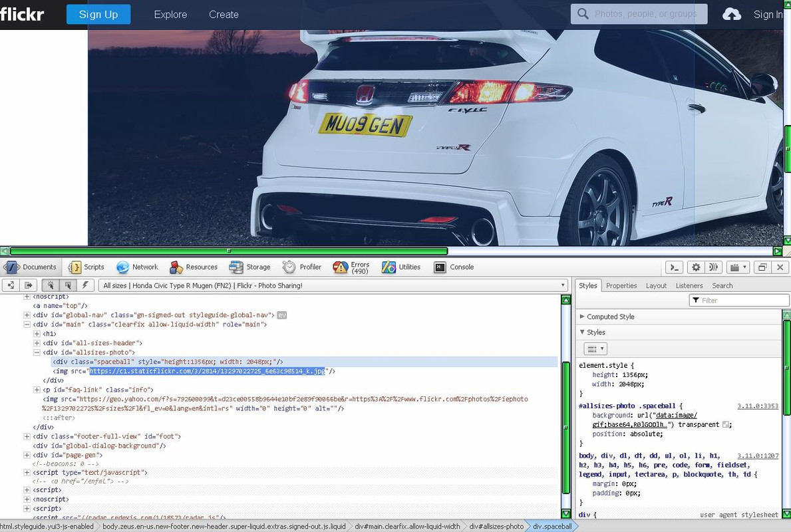Open the Utilities tab
This screenshot has height=532, width=791.
(401, 267)
